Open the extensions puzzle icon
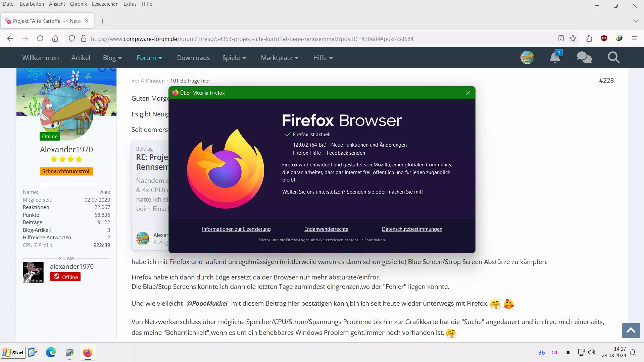The width and height of the screenshot is (644, 362). click(x=589, y=39)
